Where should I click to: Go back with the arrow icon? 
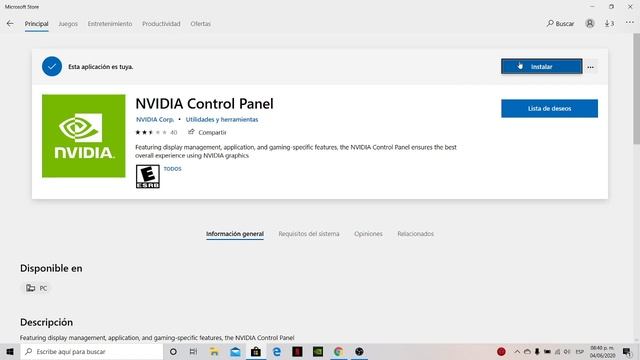(10, 24)
